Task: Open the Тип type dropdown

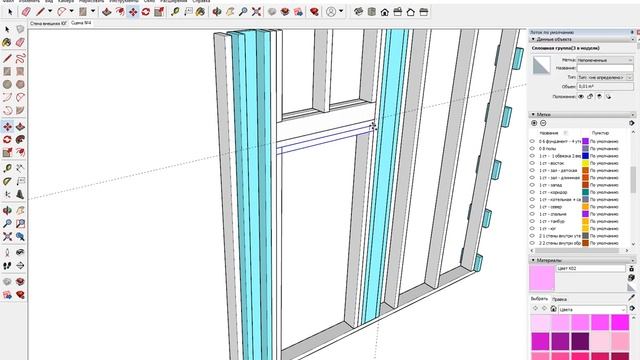Action: pyautogui.click(x=605, y=77)
